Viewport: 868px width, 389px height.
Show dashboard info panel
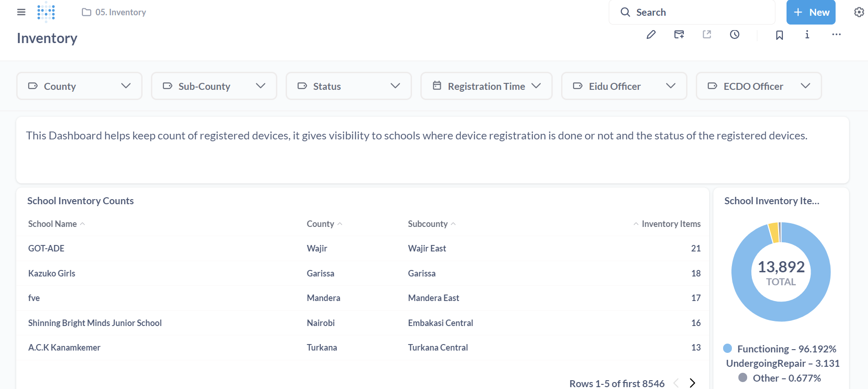point(807,35)
